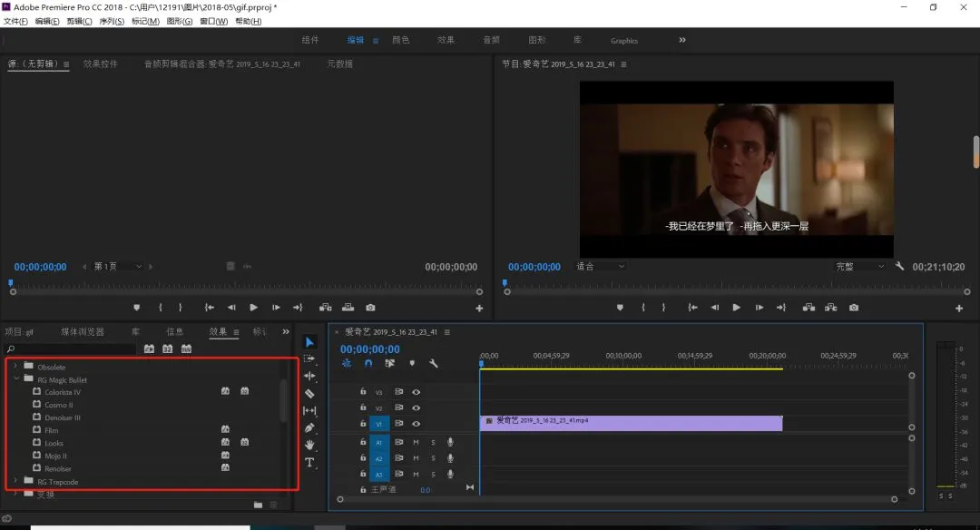Viewport: 980px width, 530px height.
Task: Toggle lock on V3 track
Action: pos(363,391)
